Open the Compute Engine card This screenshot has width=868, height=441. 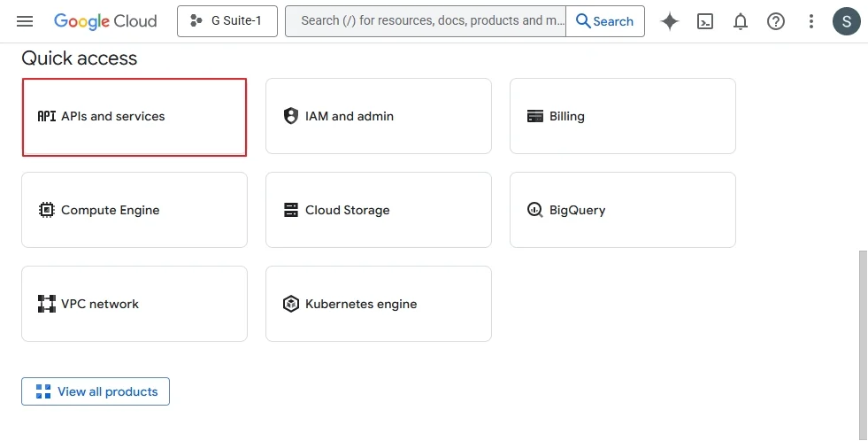[x=134, y=210]
